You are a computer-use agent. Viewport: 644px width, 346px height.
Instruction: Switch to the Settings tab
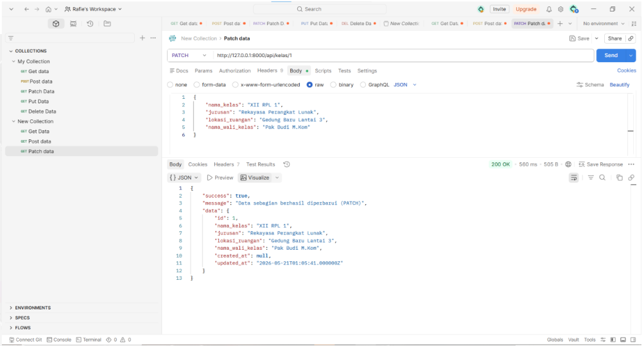pyautogui.click(x=367, y=71)
